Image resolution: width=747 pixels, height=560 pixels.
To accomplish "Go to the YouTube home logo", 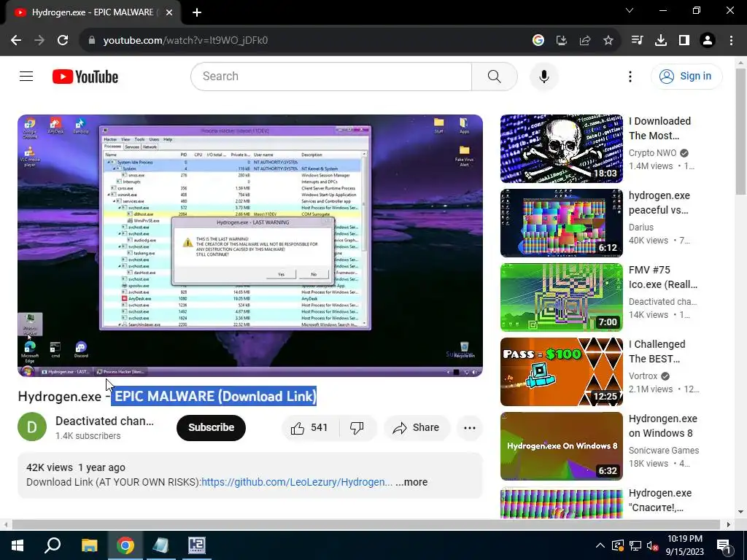I will coord(85,77).
